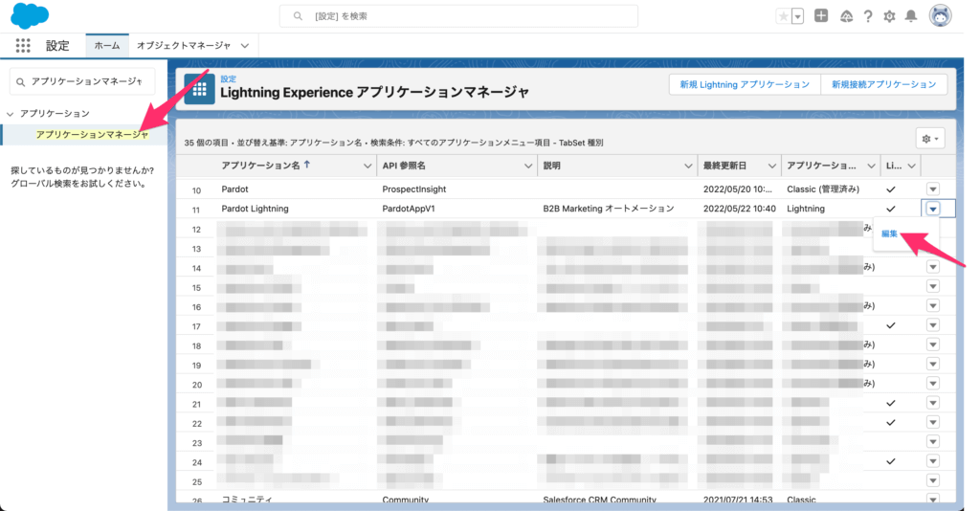The image size is (980, 511).
Task: Focus the [設定] を検索 search box
Action: click(458, 16)
